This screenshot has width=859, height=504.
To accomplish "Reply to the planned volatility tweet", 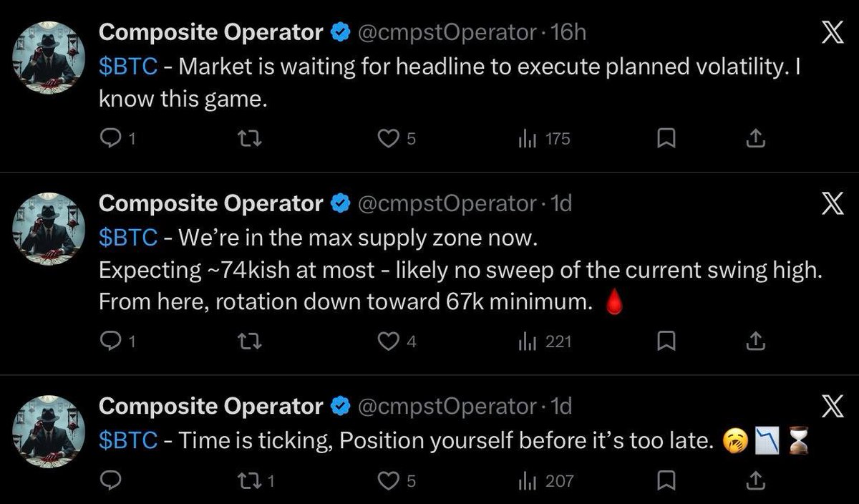I will (x=111, y=140).
